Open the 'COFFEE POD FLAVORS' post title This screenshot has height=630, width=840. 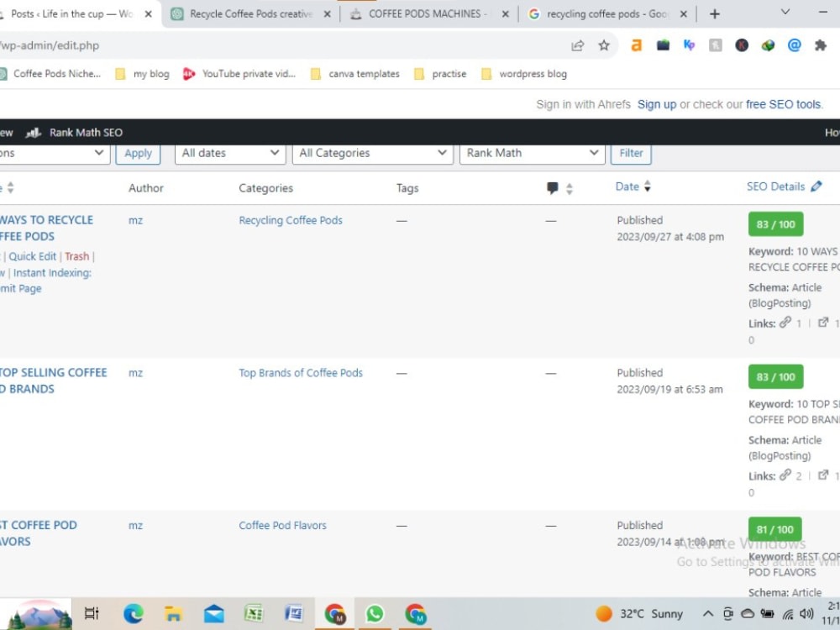(x=39, y=533)
